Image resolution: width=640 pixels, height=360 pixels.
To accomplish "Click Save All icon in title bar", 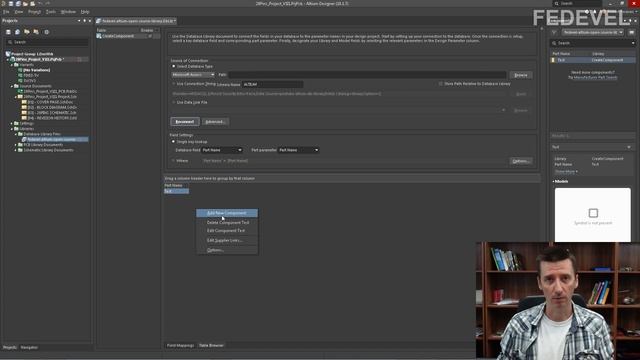I will pos(18,3).
